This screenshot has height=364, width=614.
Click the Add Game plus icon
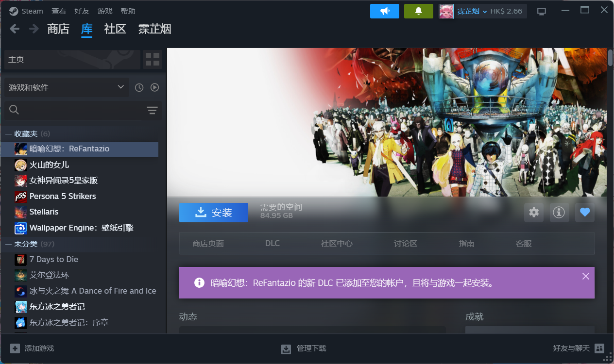tap(15, 348)
